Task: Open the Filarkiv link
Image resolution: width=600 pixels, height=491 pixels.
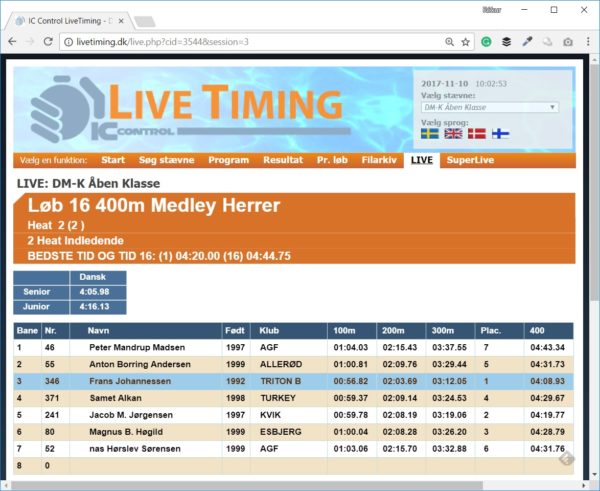Action: (x=379, y=160)
